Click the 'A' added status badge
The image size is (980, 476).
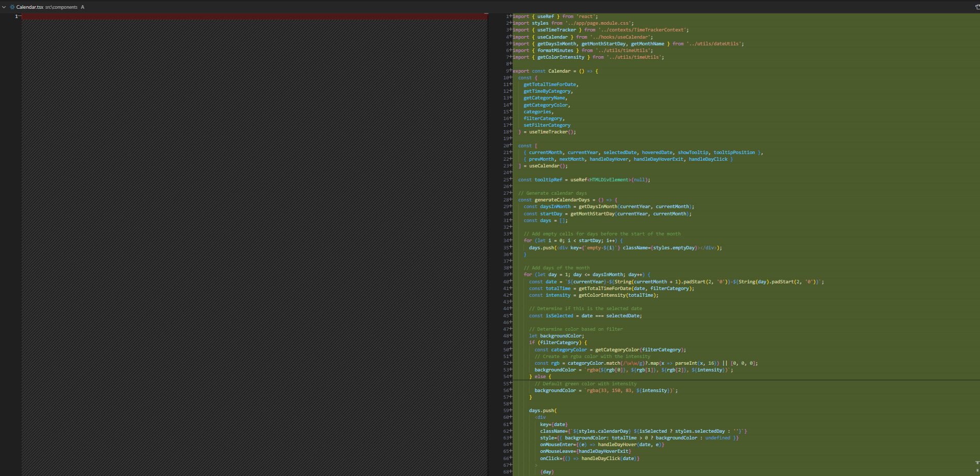click(82, 7)
